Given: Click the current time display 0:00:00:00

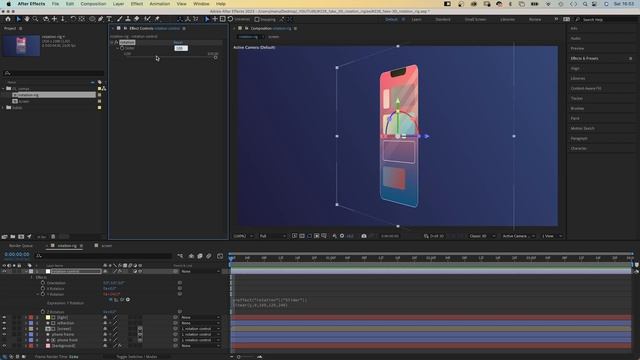Looking at the screenshot, I should coord(17,254).
